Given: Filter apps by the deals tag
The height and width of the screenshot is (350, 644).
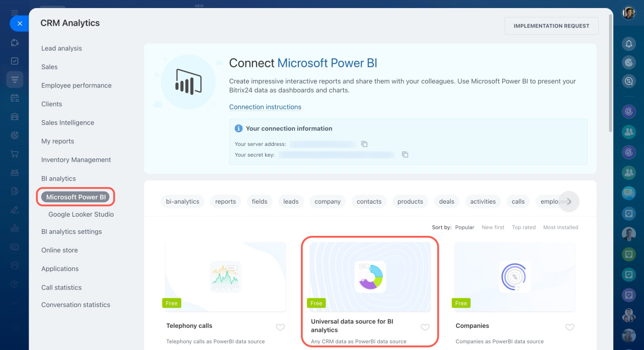Looking at the screenshot, I should tap(446, 202).
